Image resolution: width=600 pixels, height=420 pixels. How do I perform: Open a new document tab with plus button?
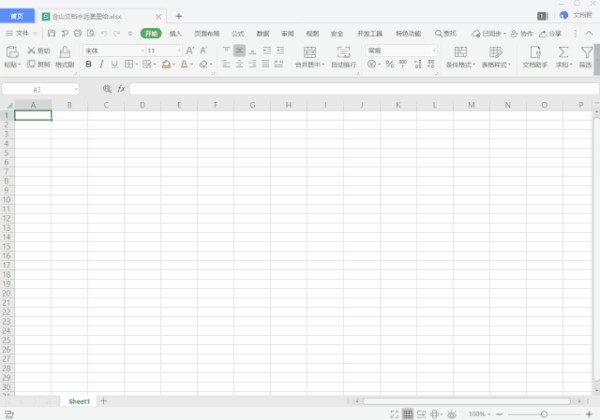coord(178,16)
